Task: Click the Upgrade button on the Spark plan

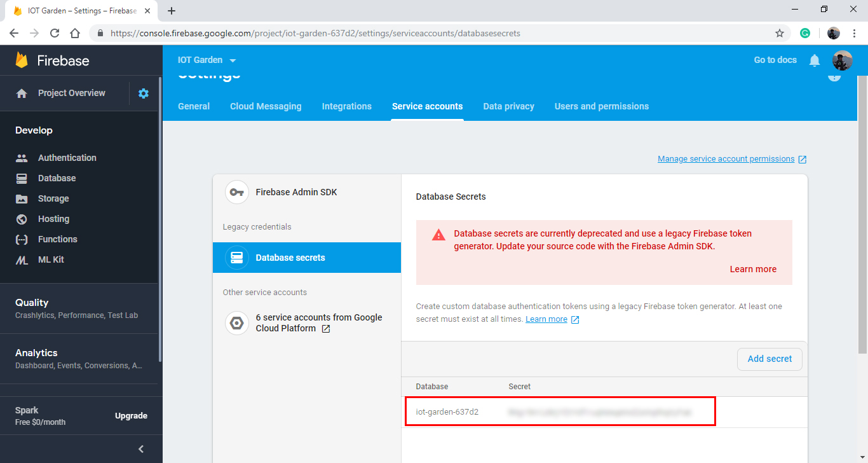Action: 131,415
